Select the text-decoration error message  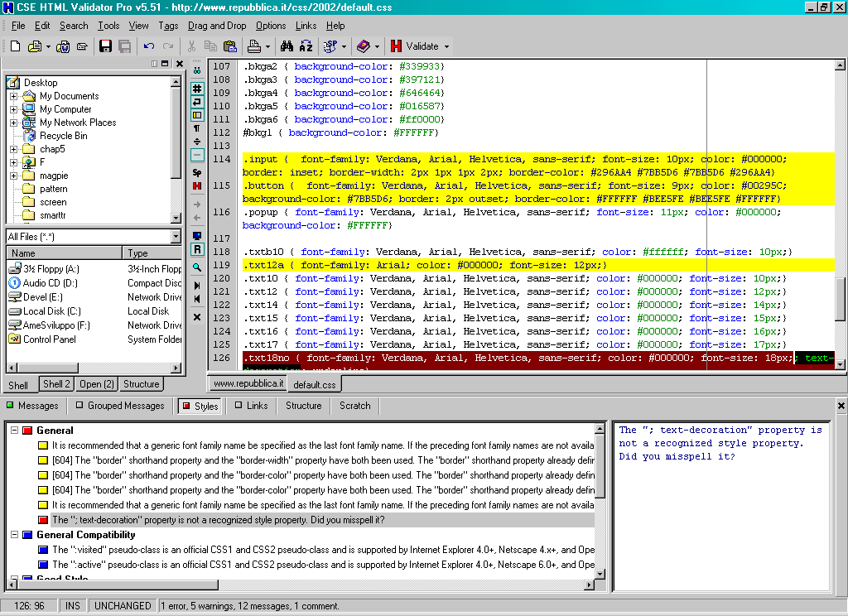[219, 520]
